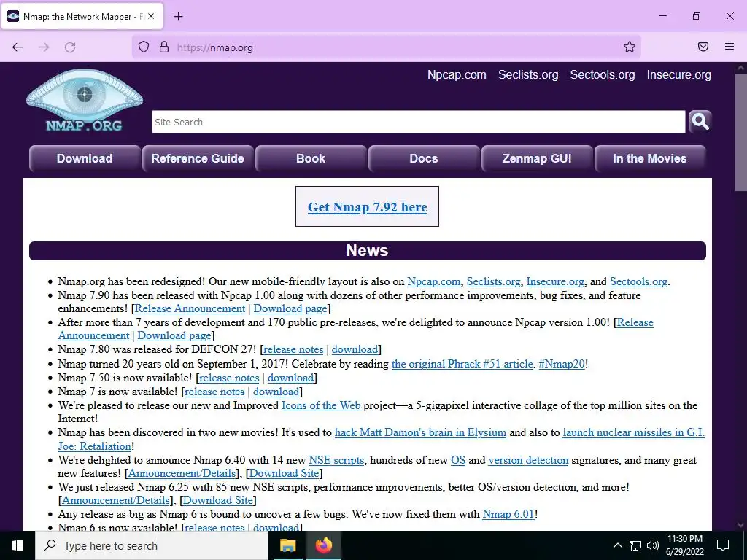Click the Windows taskbar search box

coord(152,545)
